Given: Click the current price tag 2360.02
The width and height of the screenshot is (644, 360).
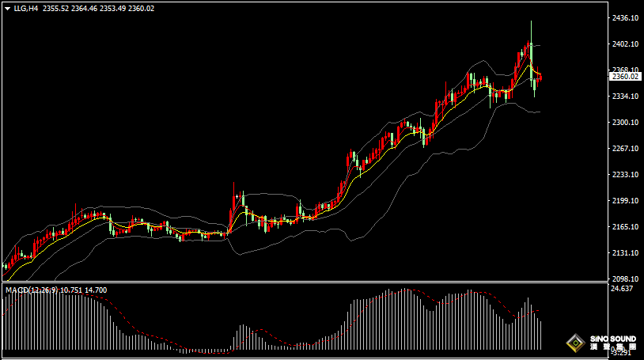Looking at the screenshot, I should 624,76.
